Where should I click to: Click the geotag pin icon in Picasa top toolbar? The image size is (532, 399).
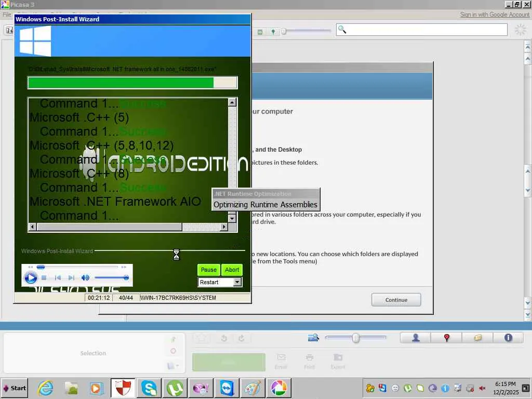point(273,32)
